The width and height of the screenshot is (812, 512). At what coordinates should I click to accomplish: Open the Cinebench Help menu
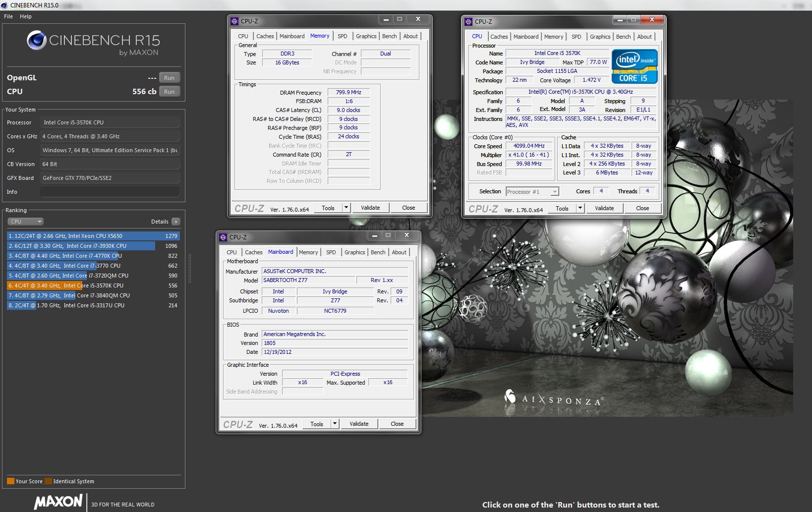coord(26,16)
